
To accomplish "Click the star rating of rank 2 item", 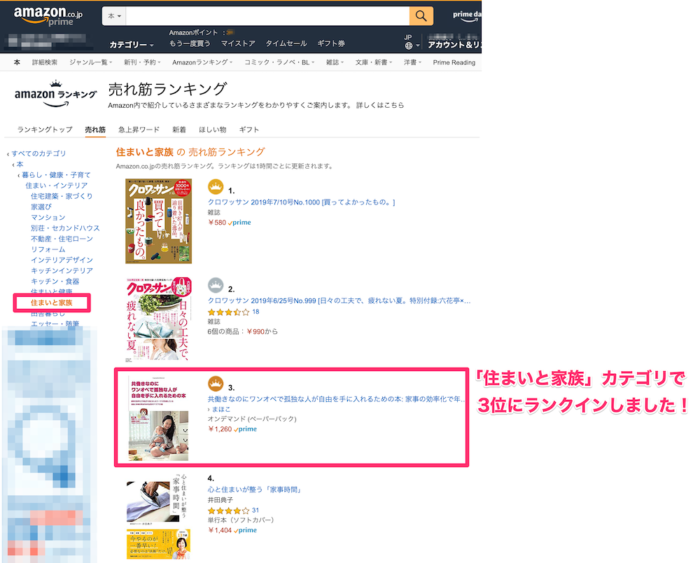I will point(228,312).
